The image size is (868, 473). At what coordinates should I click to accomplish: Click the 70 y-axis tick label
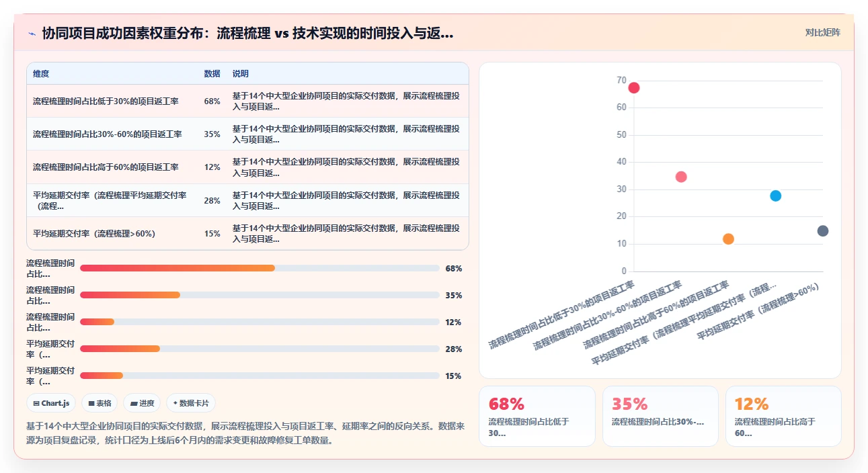[621, 80]
